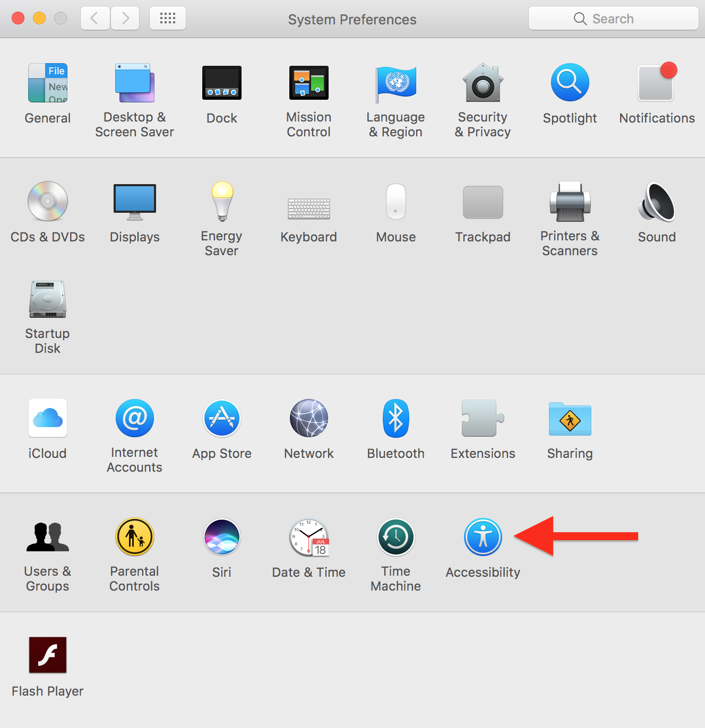Click the Show All grid button
705x728 pixels.
click(168, 19)
